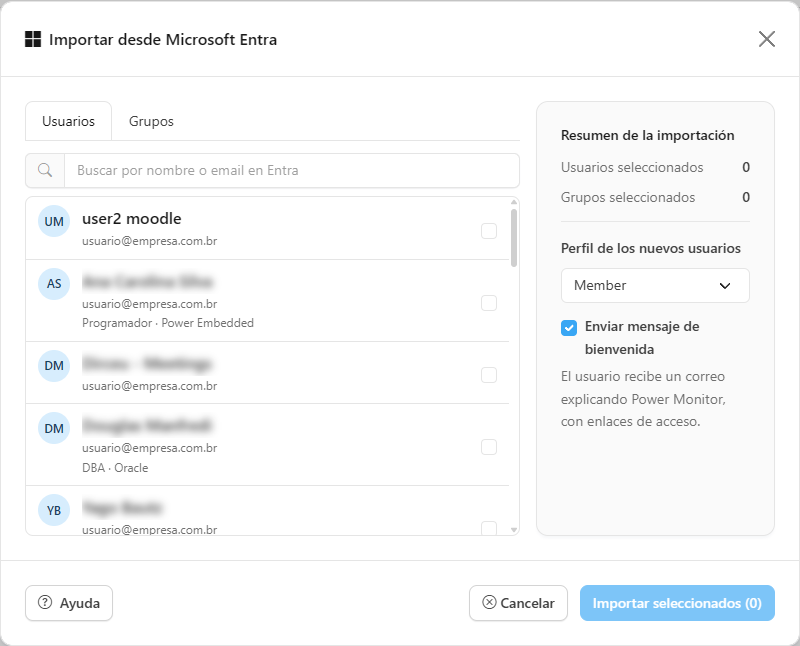
Task: Click the AS avatar circle
Action: click(x=54, y=284)
